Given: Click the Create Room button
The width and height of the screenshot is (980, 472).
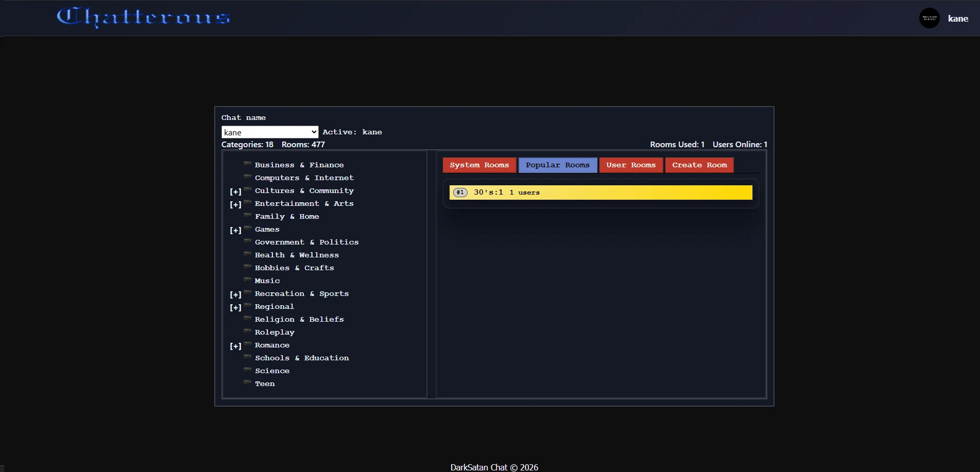Looking at the screenshot, I should (699, 165).
